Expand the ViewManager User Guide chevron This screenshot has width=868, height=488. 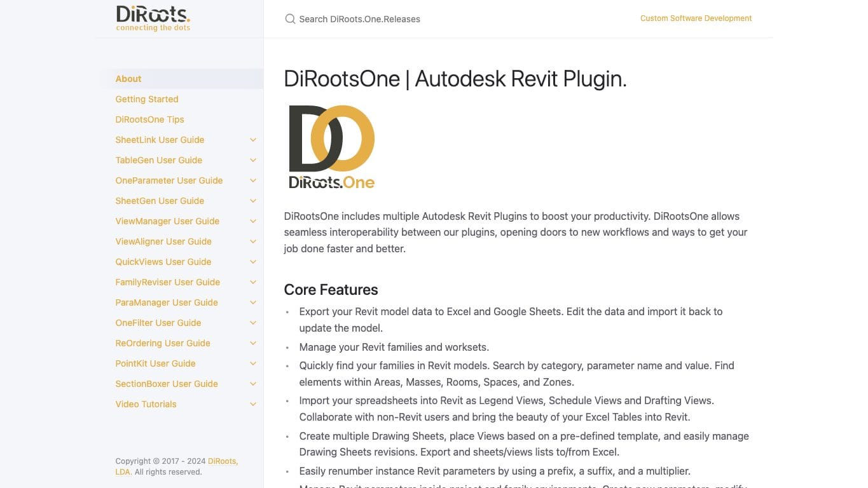pyautogui.click(x=253, y=221)
